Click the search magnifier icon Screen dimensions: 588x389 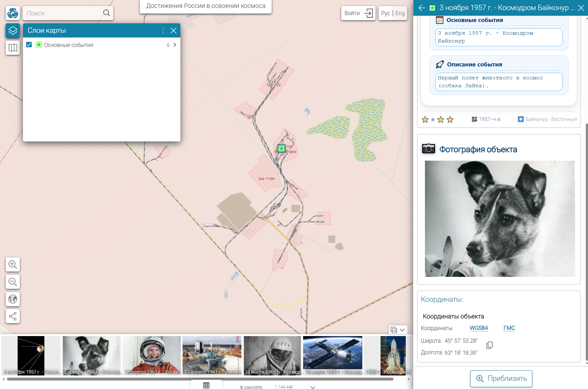coord(106,13)
